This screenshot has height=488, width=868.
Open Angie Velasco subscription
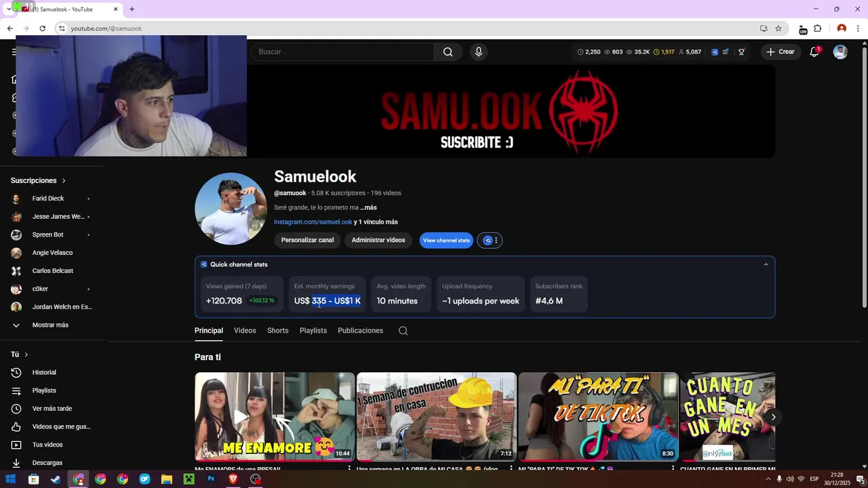point(52,253)
